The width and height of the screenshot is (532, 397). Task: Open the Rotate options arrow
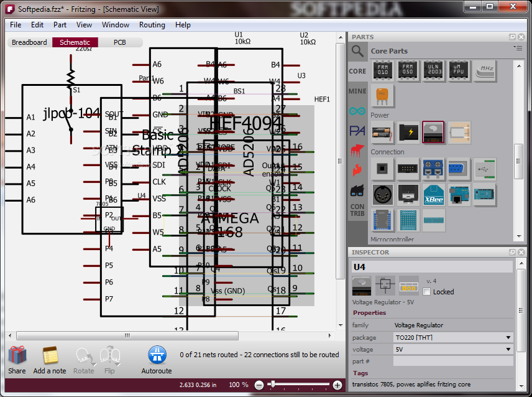click(x=93, y=365)
